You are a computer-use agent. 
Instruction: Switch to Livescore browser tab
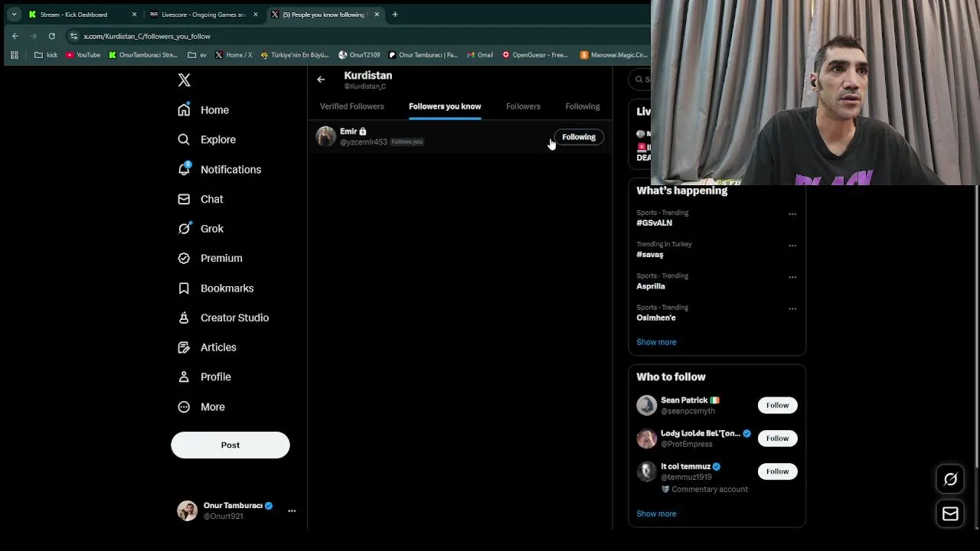[203, 15]
